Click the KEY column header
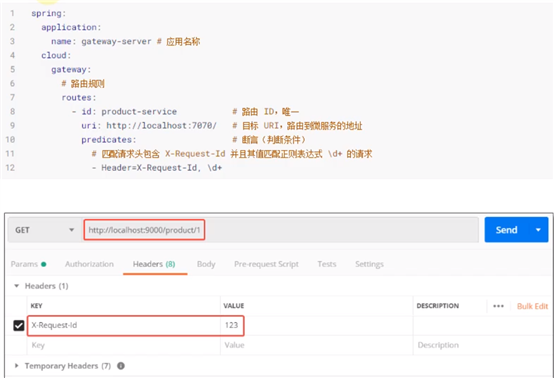554x378 pixels. (x=36, y=306)
